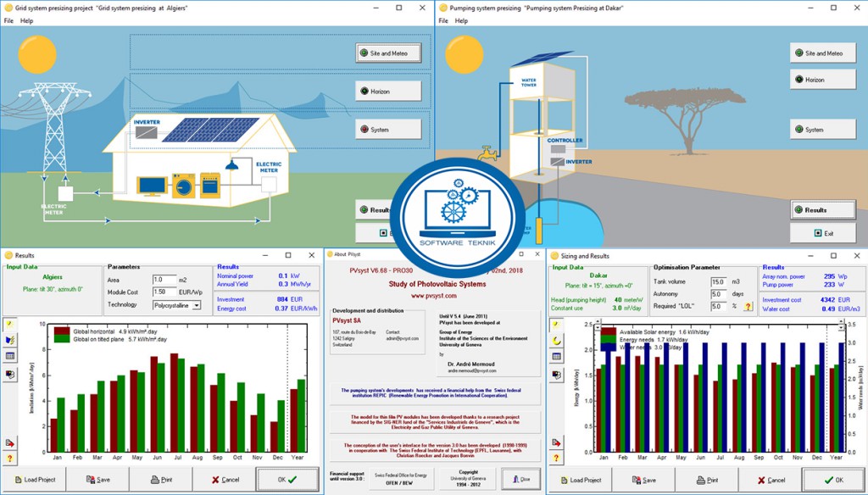868x495 pixels.
Task: Click Site and Meteo in Pumping presizing window
Action: tap(822, 53)
